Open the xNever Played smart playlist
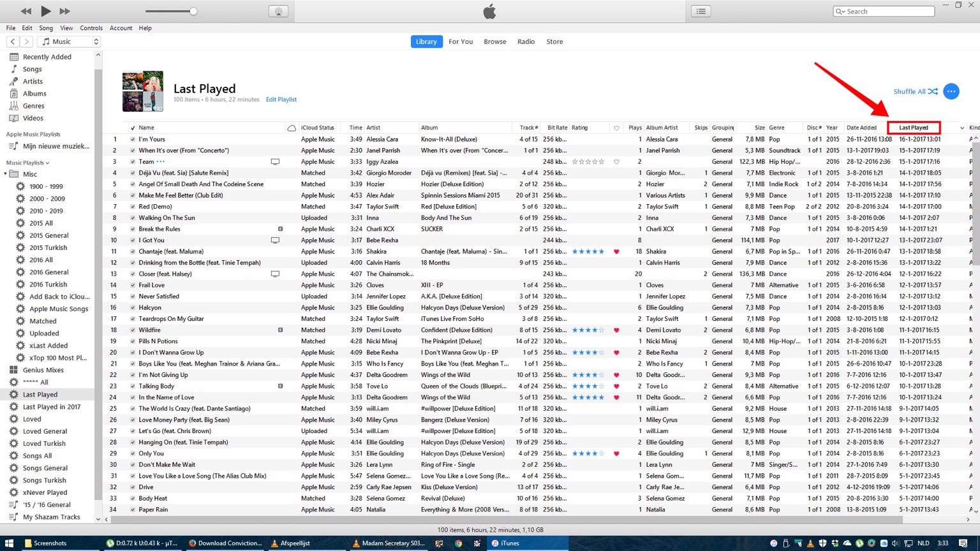Viewport: 980px width, 551px height. tap(45, 492)
